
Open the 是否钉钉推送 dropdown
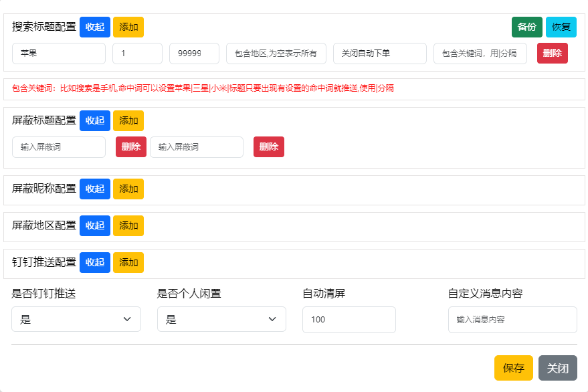76,319
